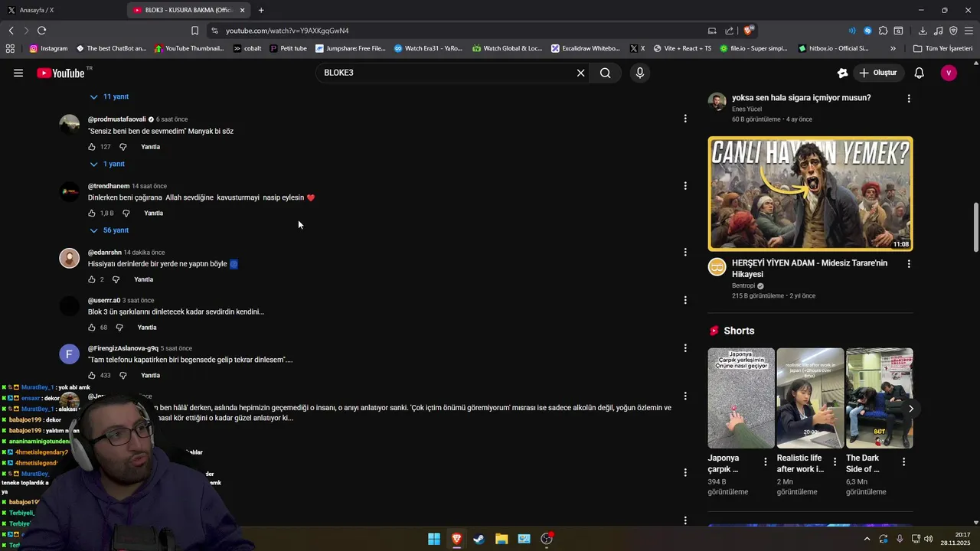This screenshot has width=980, height=551.
Task: Dislike the @FirengizAslanova-g9q comment
Action: coord(122,376)
